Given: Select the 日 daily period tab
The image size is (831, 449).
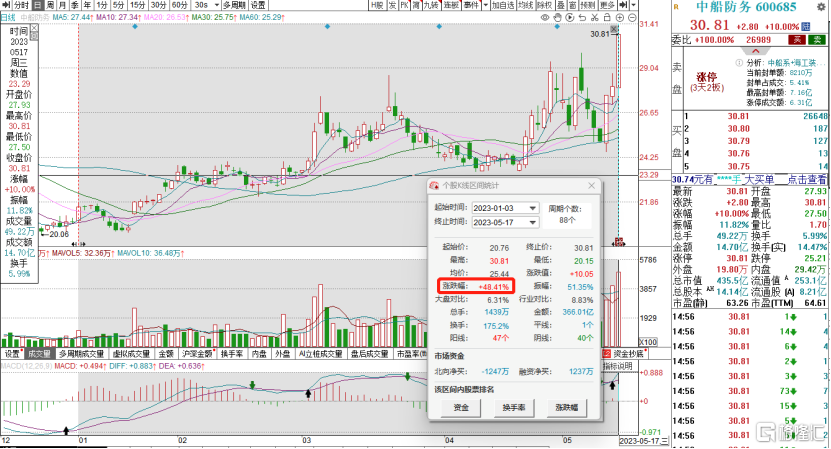Looking at the screenshot, I should point(38,5).
